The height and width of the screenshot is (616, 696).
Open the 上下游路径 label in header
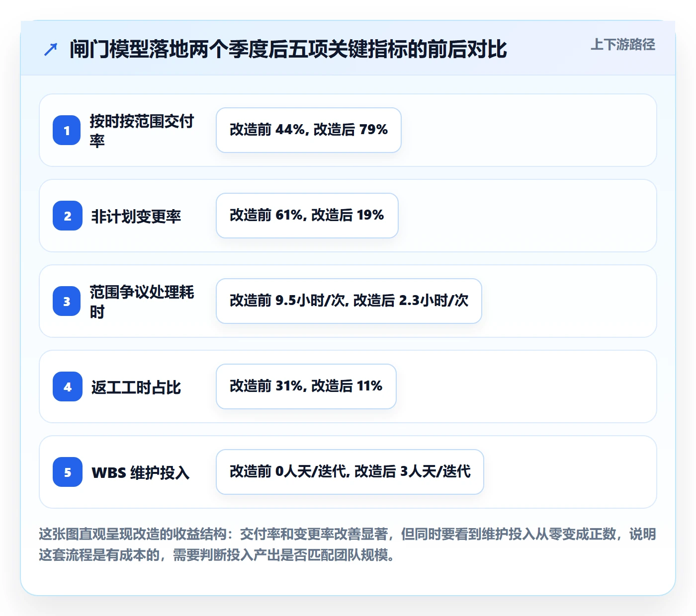(622, 45)
